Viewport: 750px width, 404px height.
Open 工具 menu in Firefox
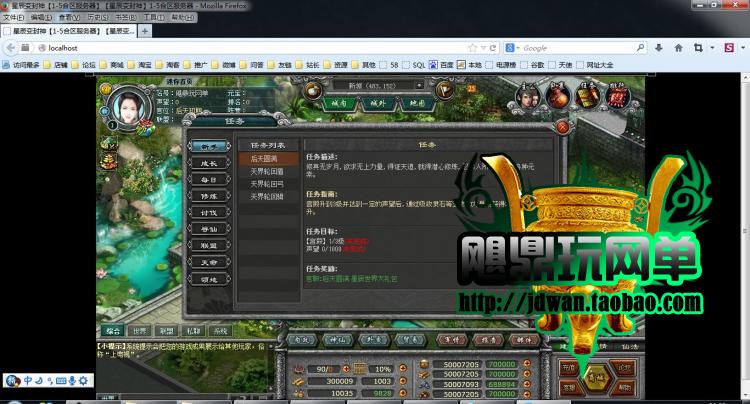pyautogui.click(x=154, y=17)
